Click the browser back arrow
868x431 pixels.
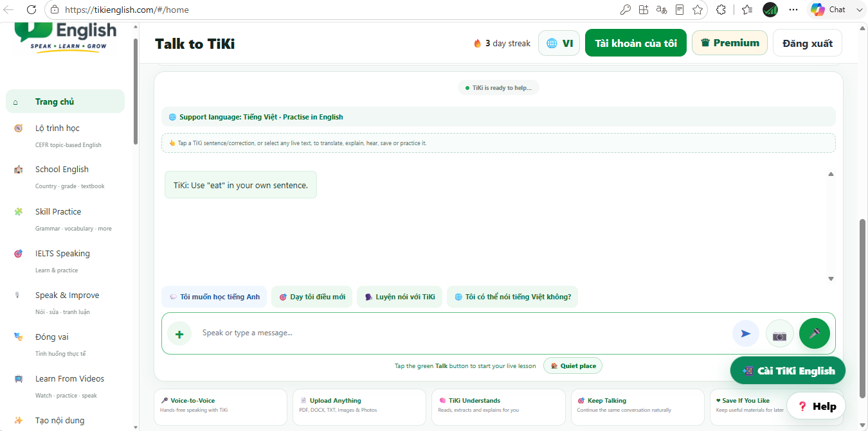[x=8, y=10]
